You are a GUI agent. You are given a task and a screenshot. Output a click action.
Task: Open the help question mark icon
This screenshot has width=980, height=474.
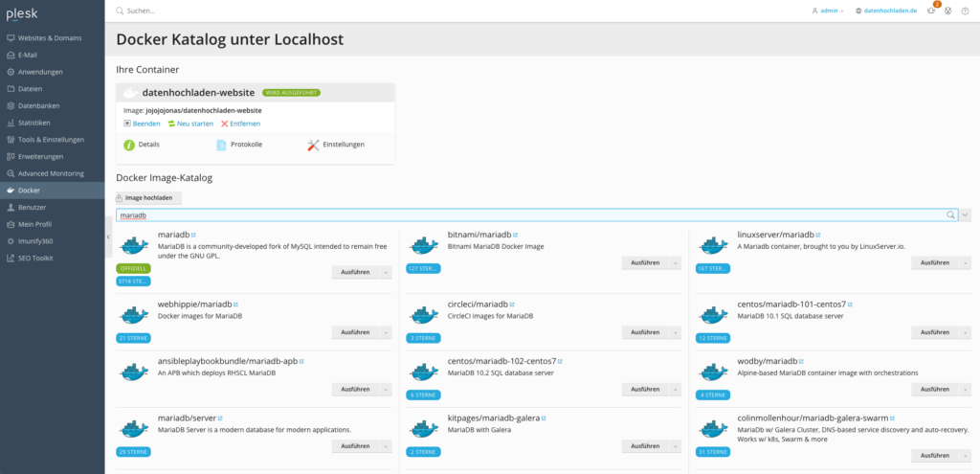click(965, 11)
